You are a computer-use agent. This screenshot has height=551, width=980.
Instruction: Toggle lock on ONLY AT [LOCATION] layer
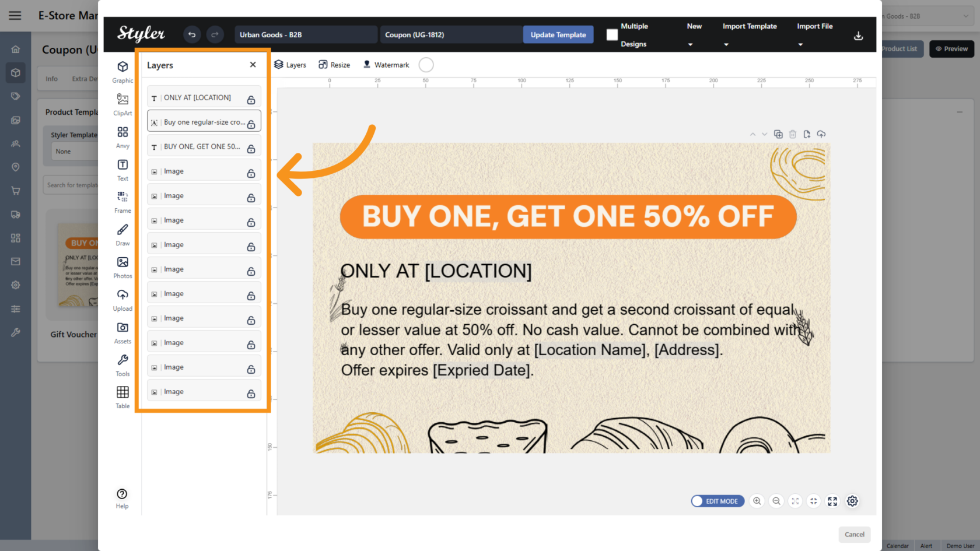tap(251, 100)
